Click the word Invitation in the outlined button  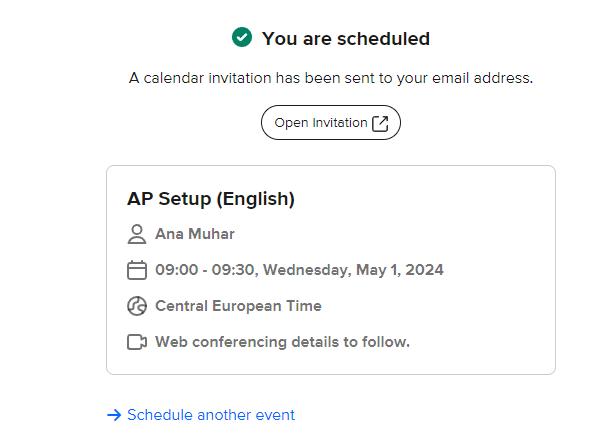click(x=340, y=122)
